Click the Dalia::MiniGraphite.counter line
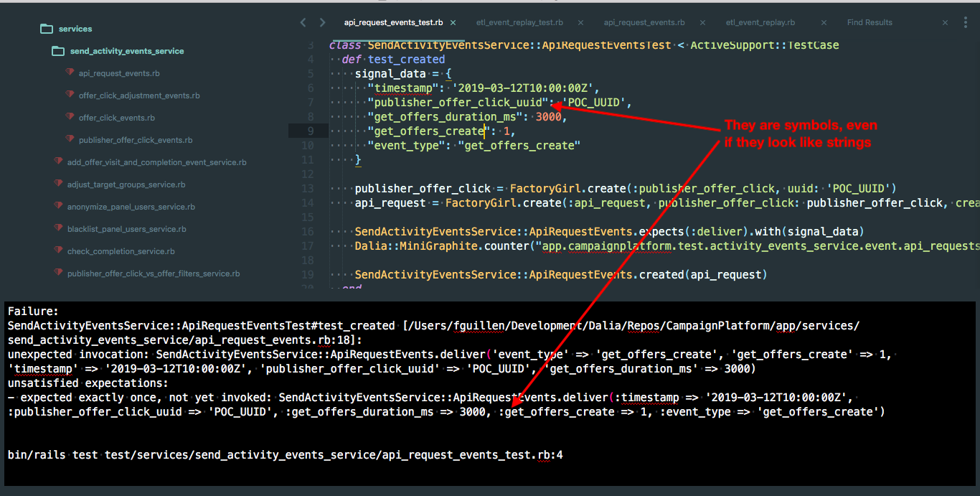980x496 pixels. click(667, 245)
